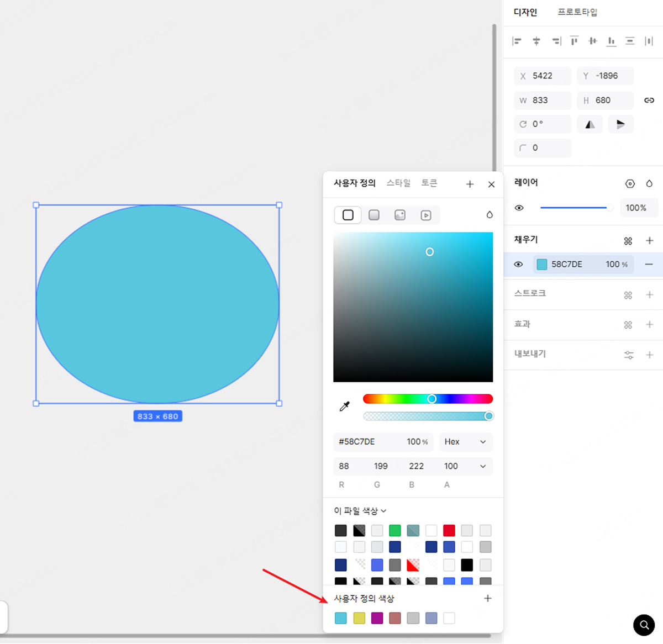Toggle layer visibility eye in 레이어 section

[x=519, y=208]
